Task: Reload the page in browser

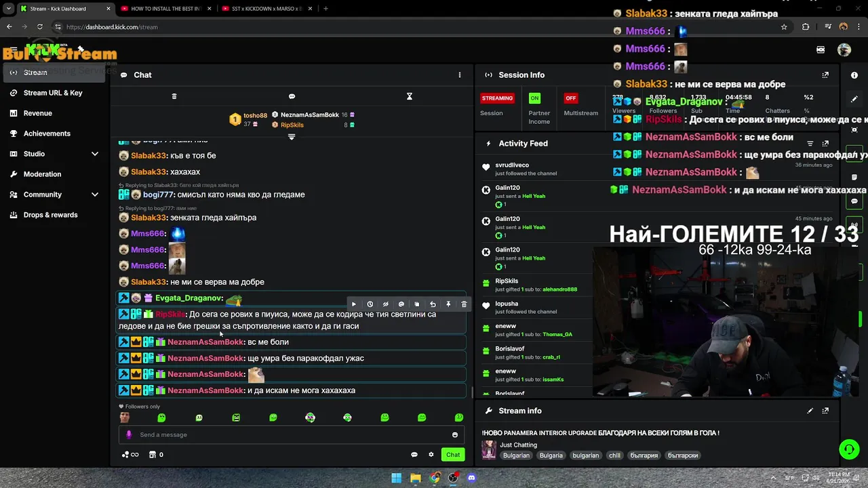Action: click(40, 27)
